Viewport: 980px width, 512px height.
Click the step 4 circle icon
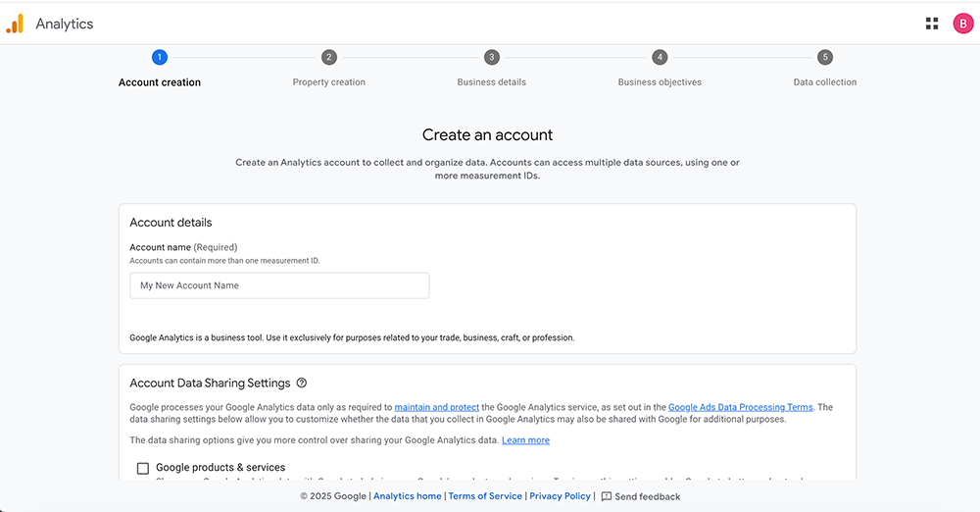660,57
